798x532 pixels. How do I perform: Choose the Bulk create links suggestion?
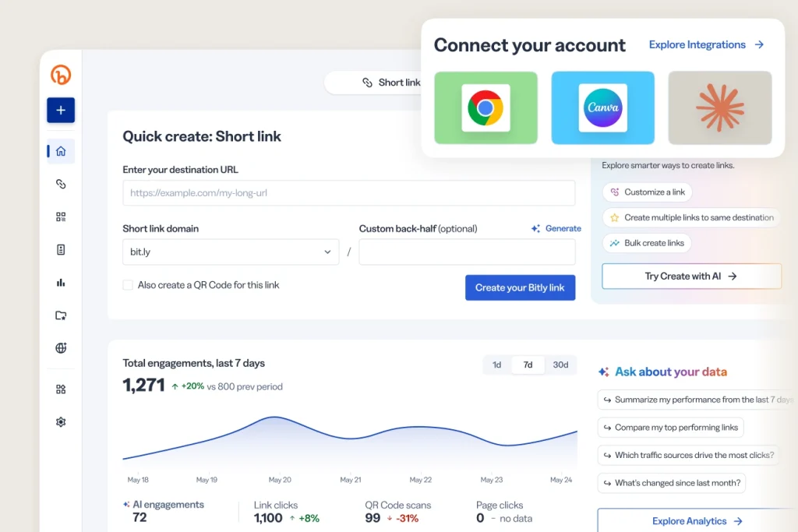coord(647,242)
